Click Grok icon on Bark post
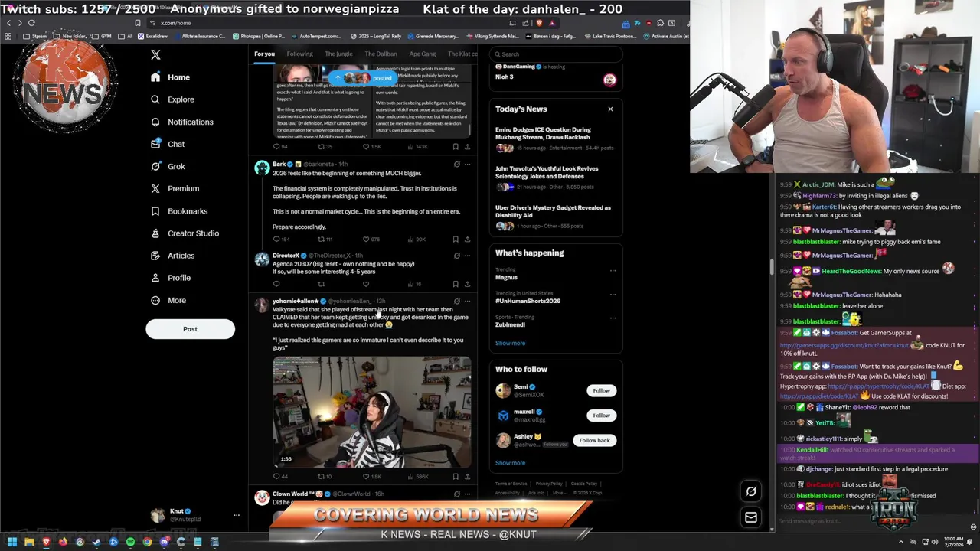 tap(456, 164)
